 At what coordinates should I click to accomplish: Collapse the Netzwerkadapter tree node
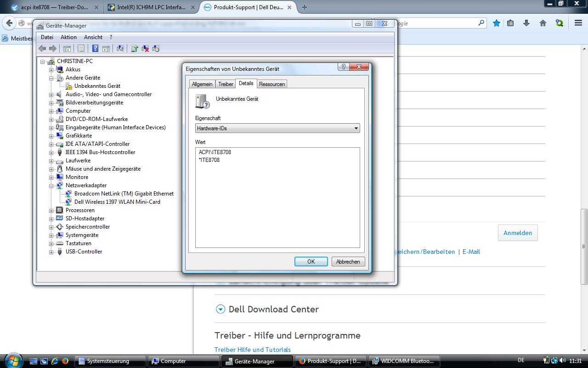click(x=51, y=185)
